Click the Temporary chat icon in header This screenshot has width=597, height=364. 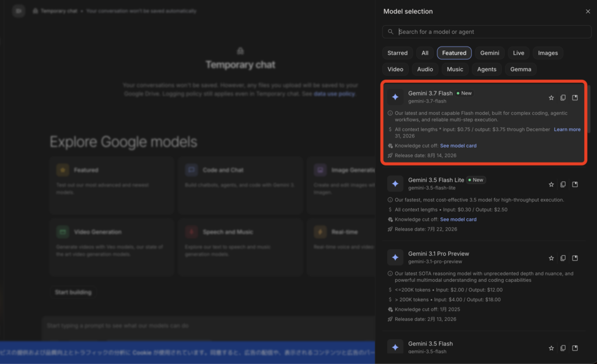click(x=36, y=11)
